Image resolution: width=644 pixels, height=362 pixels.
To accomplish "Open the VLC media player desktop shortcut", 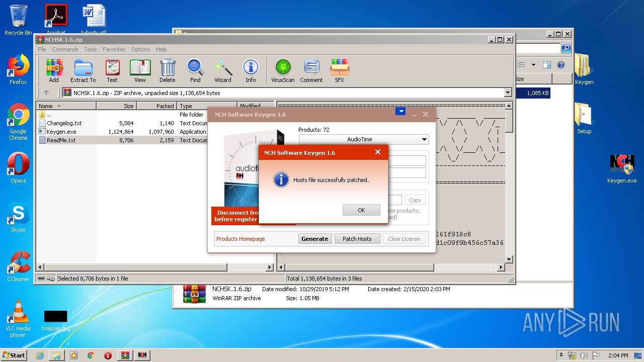I will pyautogui.click(x=18, y=319).
